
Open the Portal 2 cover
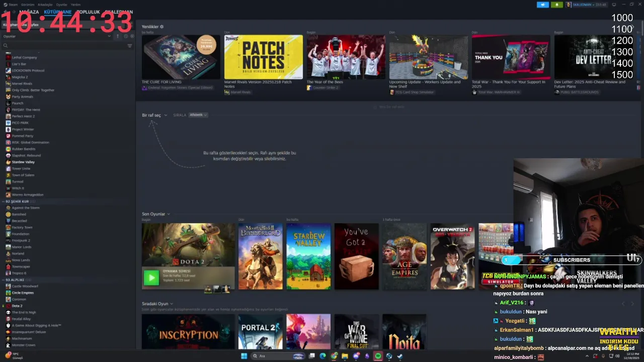click(x=260, y=331)
